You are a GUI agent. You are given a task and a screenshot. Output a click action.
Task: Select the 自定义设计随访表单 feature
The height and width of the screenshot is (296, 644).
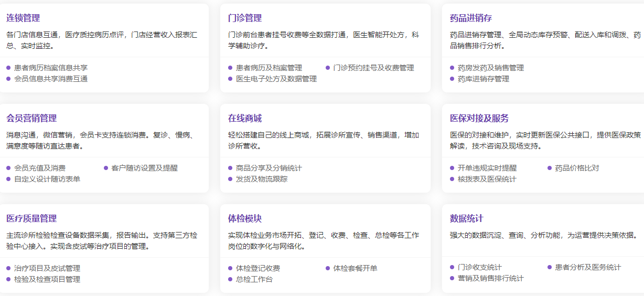47,179
